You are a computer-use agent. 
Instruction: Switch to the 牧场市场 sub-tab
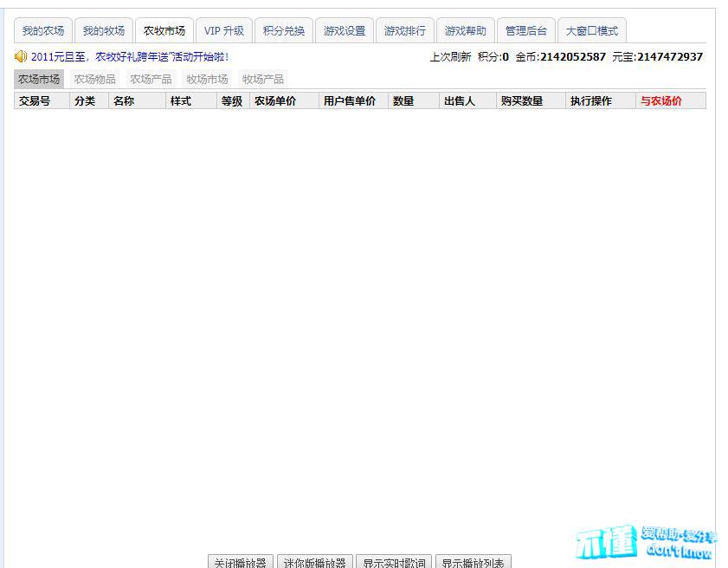(x=208, y=79)
